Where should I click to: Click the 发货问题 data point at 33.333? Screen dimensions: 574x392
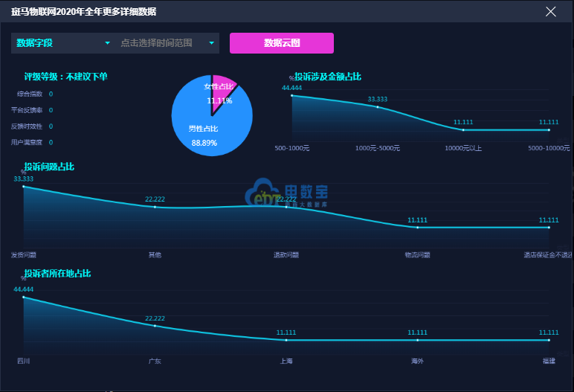tap(24, 187)
